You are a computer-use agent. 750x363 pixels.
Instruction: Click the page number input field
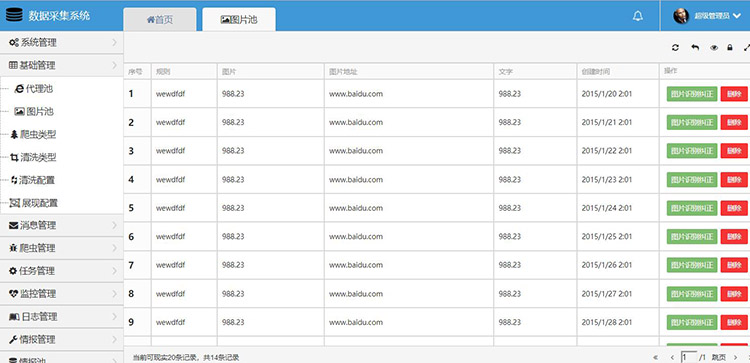click(689, 357)
